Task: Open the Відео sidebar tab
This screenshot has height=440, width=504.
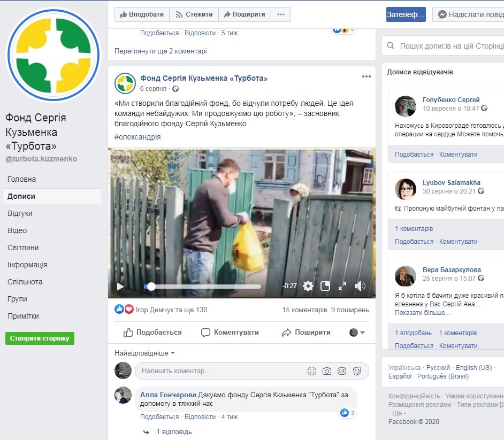Action: pos(17,230)
